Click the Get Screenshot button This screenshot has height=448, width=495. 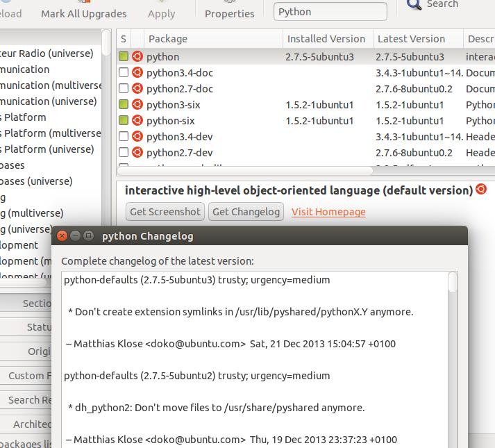click(x=165, y=212)
